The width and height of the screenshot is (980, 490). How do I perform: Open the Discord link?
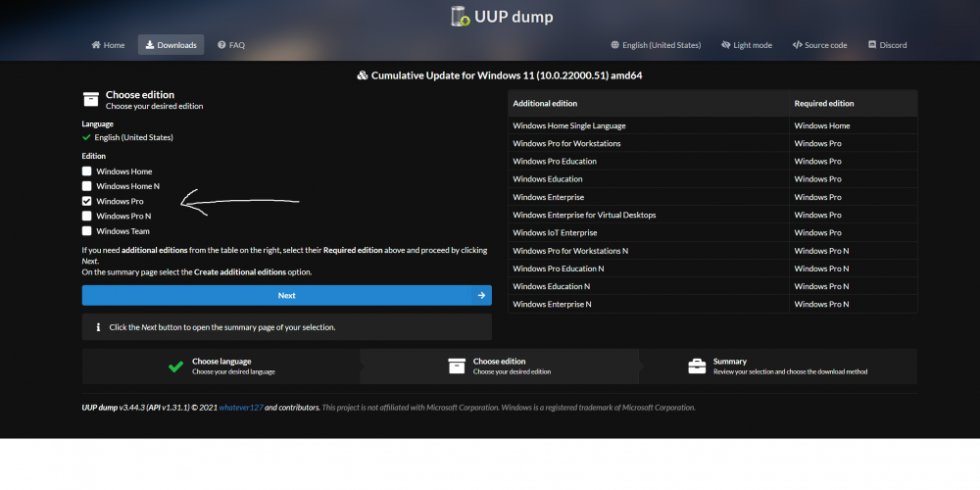pos(888,45)
